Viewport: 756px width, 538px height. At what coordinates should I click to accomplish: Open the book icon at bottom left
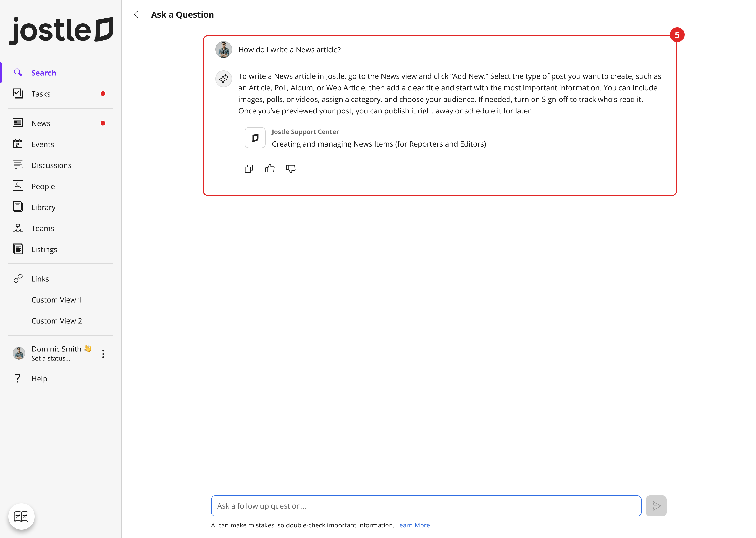(21, 516)
